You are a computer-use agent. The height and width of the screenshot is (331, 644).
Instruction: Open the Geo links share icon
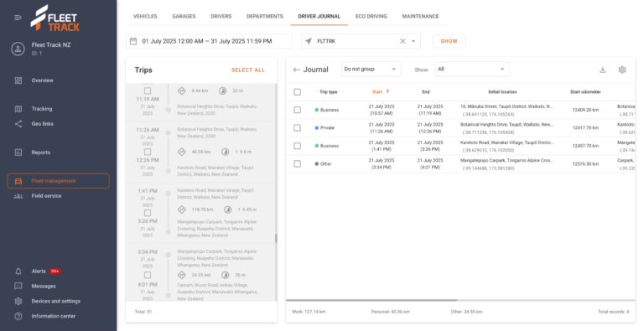18,124
